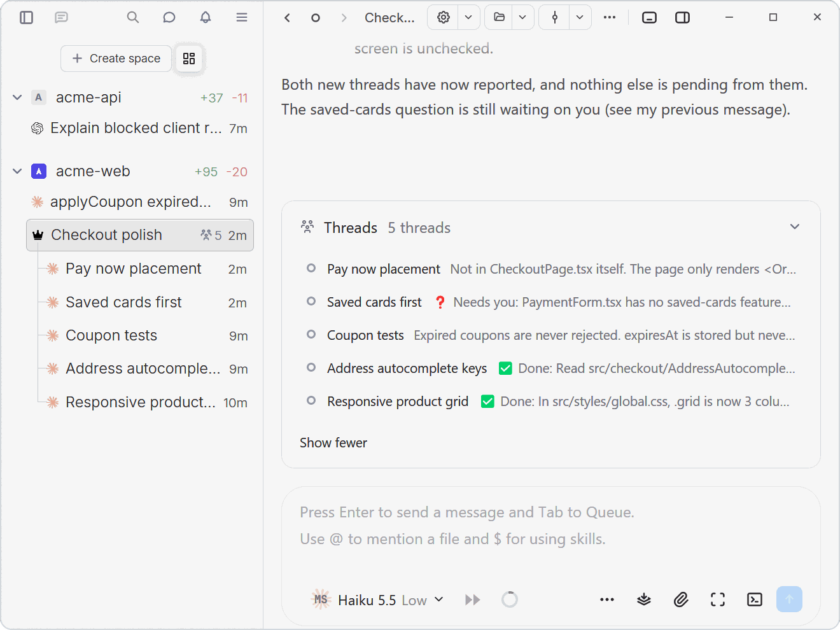Click the loading spinner circle in composer
Screen dimensions: 840x630
pos(510,599)
